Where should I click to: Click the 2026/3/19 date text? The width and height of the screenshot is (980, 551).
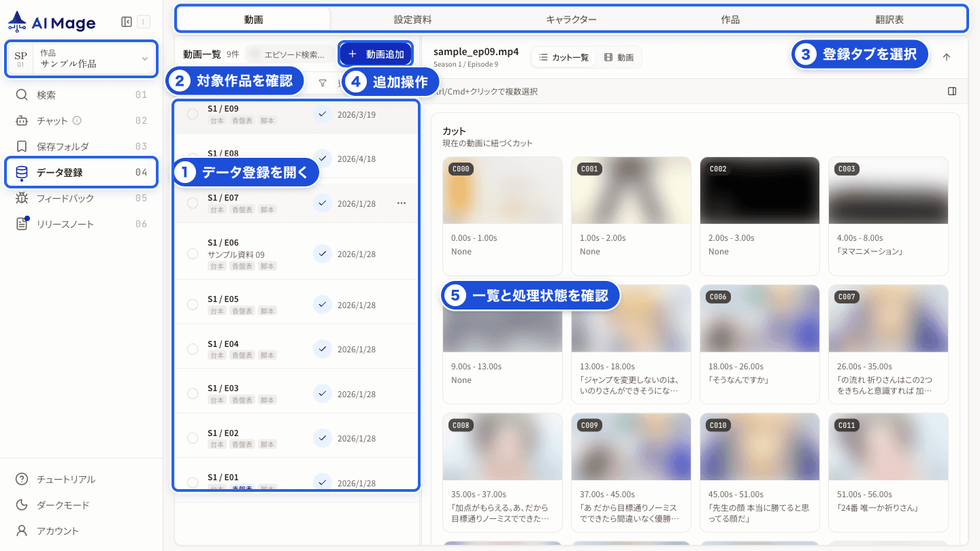[357, 114]
